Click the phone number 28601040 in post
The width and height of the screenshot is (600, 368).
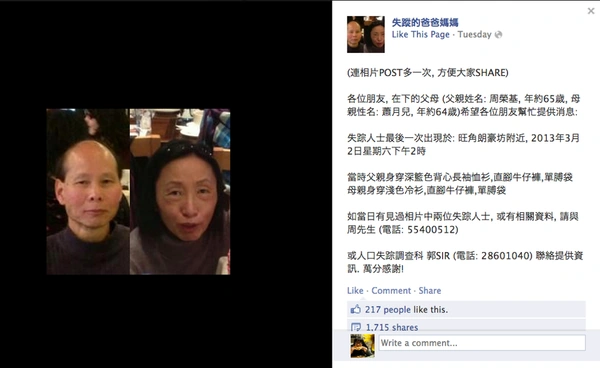pyautogui.click(x=507, y=255)
